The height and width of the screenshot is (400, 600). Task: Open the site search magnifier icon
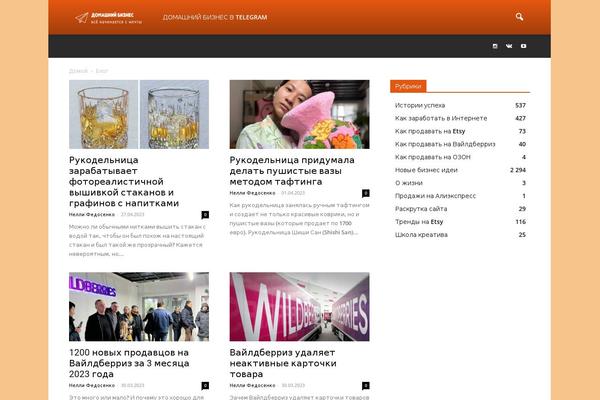tap(519, 17)
